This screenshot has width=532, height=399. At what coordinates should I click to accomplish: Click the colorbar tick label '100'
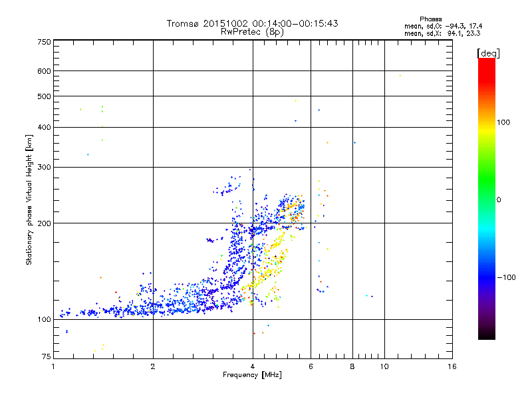coord(503,122)
